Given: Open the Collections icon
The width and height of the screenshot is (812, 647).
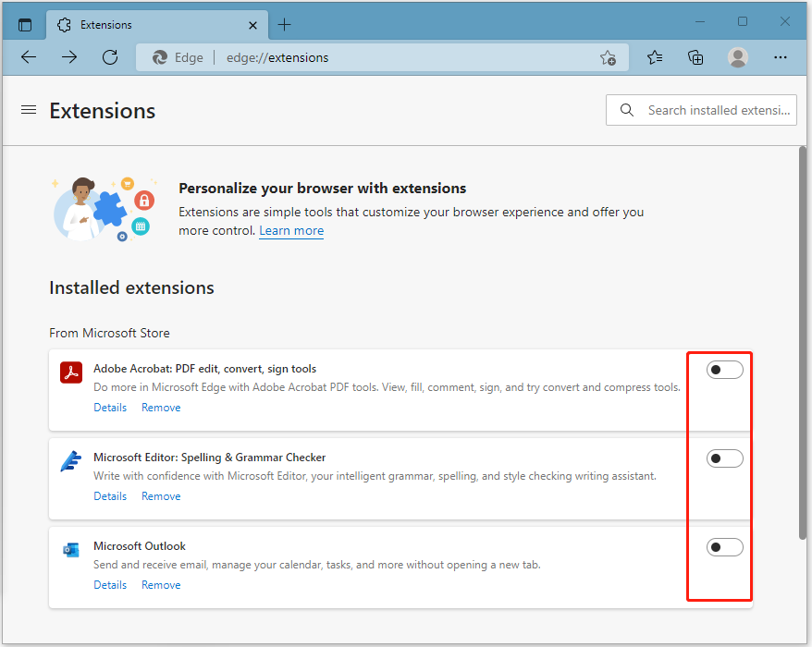Looking at the screenshot, I should [x=695, y=57].
